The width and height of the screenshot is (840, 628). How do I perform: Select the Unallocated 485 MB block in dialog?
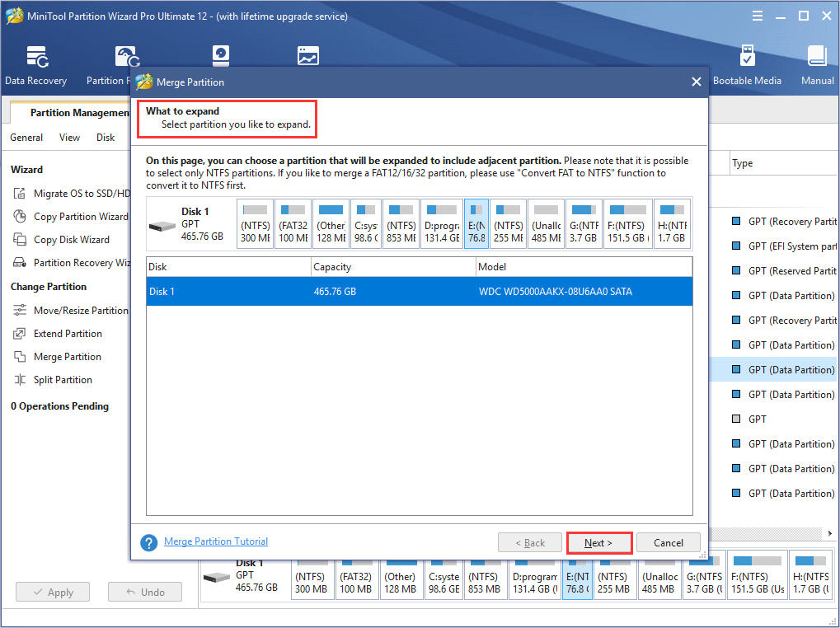(x=546, y=224)
